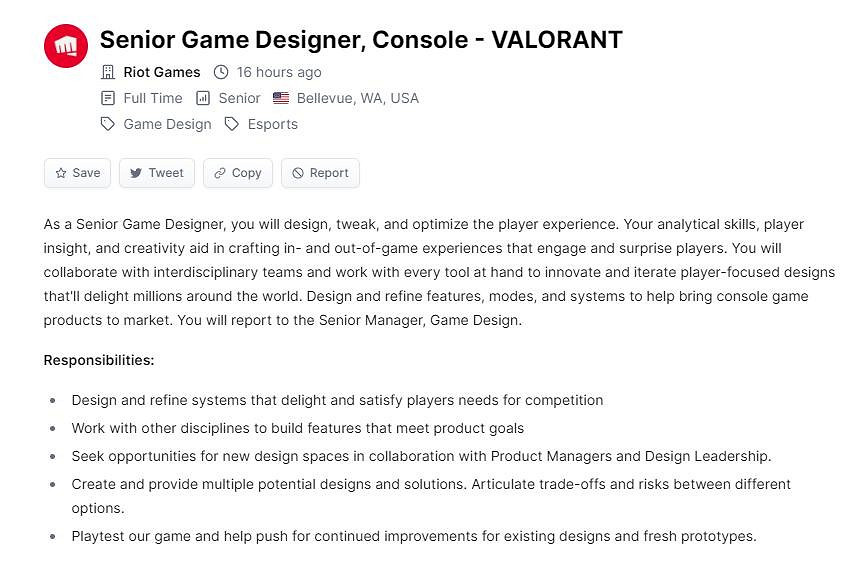Screen dimensions: 846x561
Task: Report this job posting
Action: point(320,173)
